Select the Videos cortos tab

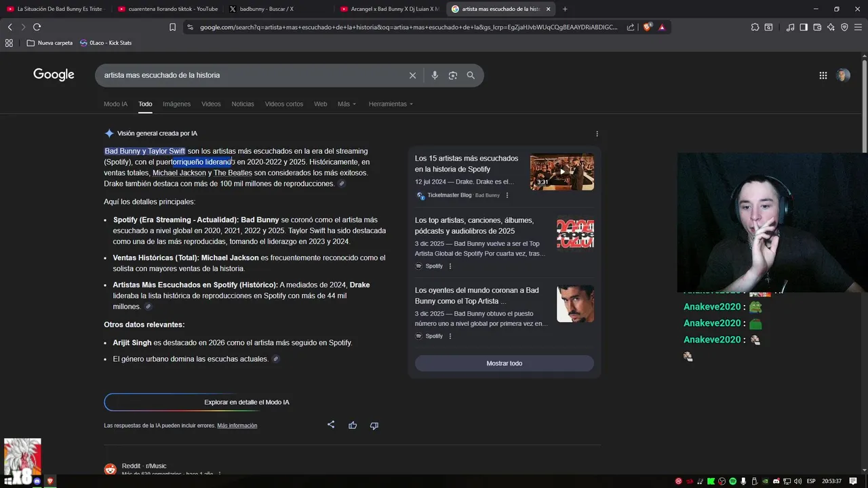point(284,104)
